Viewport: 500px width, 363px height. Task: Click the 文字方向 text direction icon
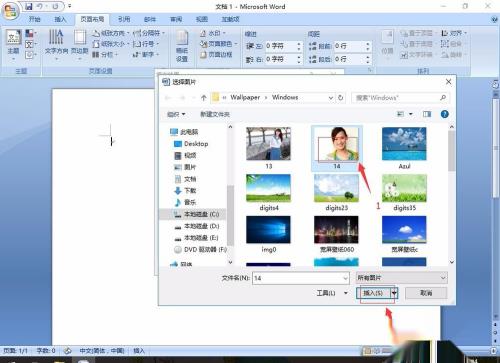pos(56,44)
